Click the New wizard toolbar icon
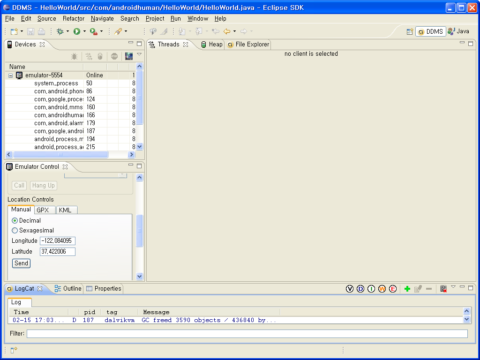This screenshot has height=360, width=480. pyautogui.click(x=14, y=31)
